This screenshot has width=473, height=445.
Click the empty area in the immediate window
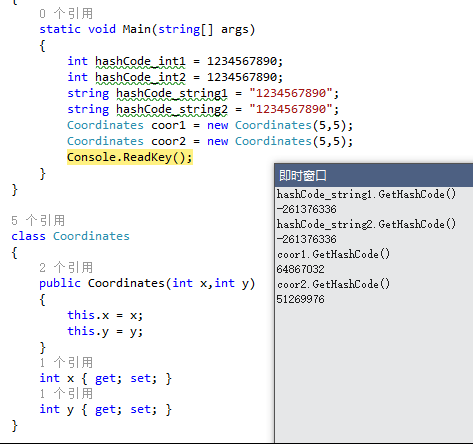click(x=374, y=373)
